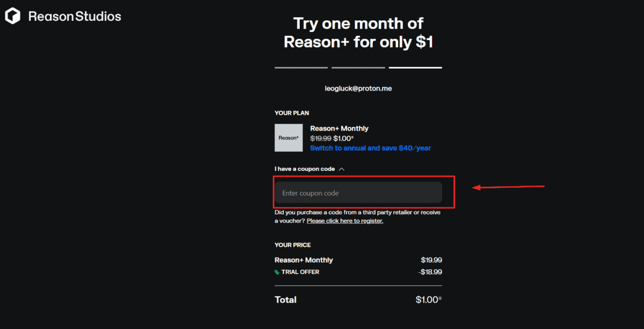Viewport: 644px width, 329px height.
Task: Toggle the 'I have a coupon code' text
Action: 305,169
